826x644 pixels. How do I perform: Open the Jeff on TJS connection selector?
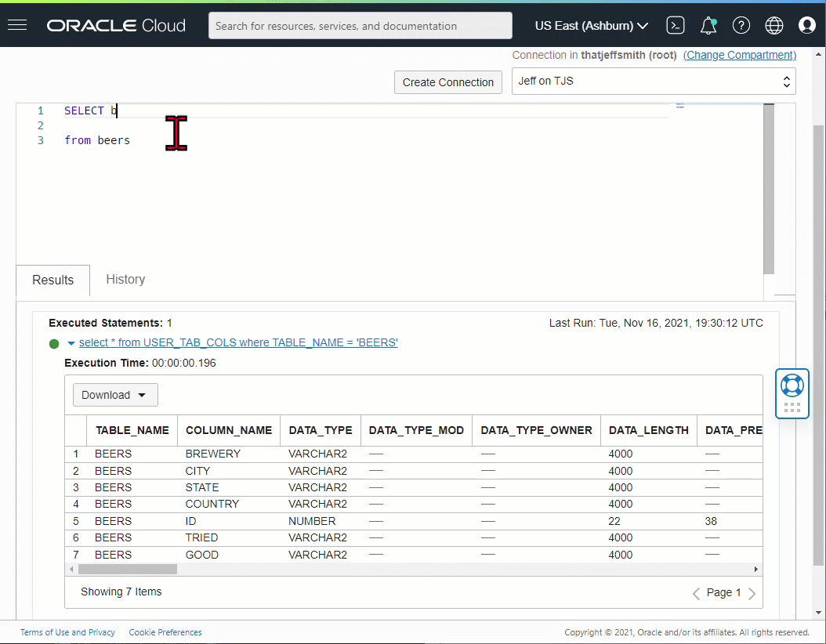pyautogui.click(x=654, y=81)
